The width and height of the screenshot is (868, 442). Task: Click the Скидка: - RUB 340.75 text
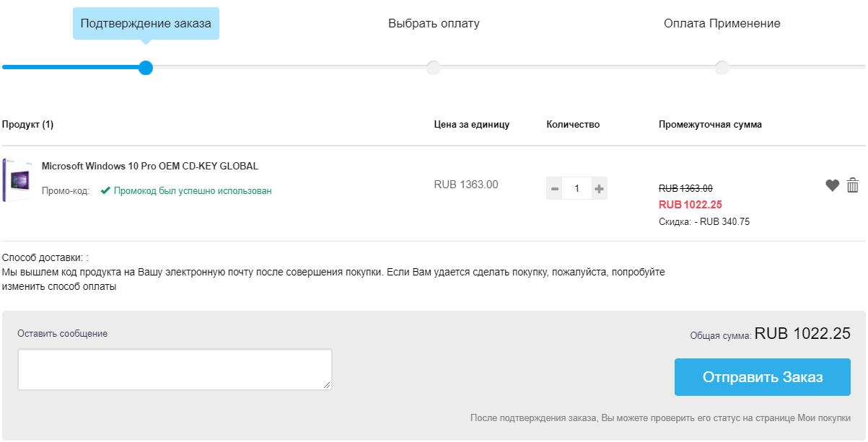click(x=704, y=222)
